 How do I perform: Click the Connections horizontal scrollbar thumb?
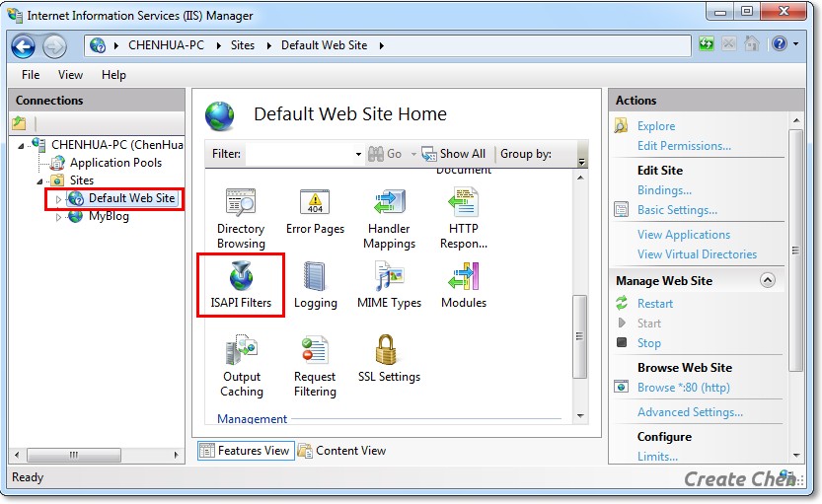click(74, 455)
